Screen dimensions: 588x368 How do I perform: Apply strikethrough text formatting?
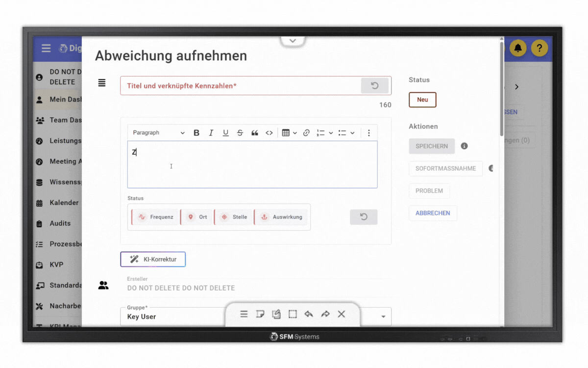(240, 133)
